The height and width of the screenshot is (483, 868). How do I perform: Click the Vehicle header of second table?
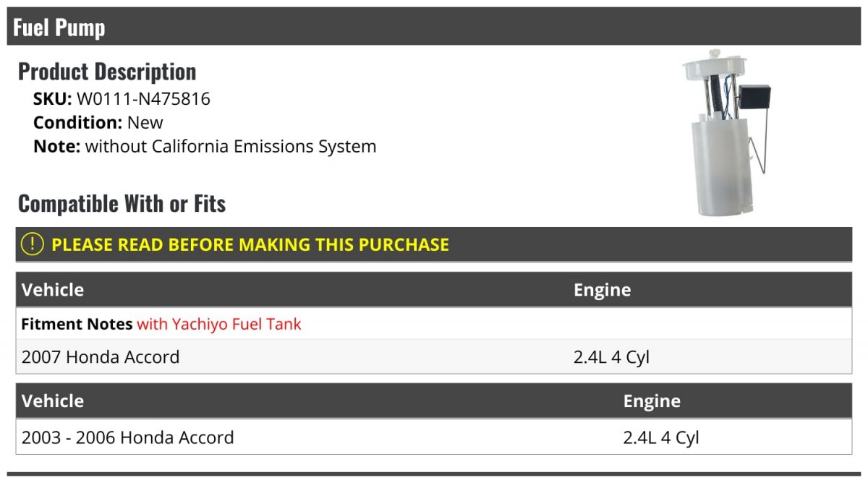tap(53, 401)
